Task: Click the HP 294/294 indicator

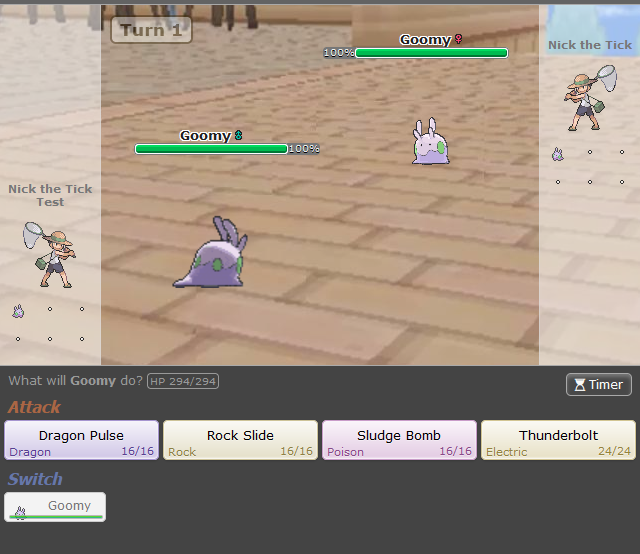Action: pyautogui.click(x=183, y=381)
